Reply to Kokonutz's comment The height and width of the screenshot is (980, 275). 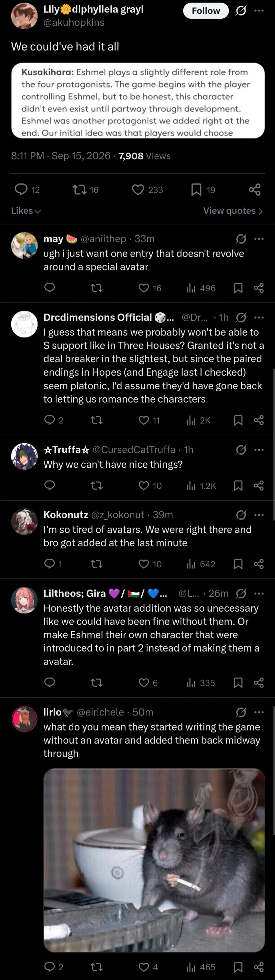49,563
